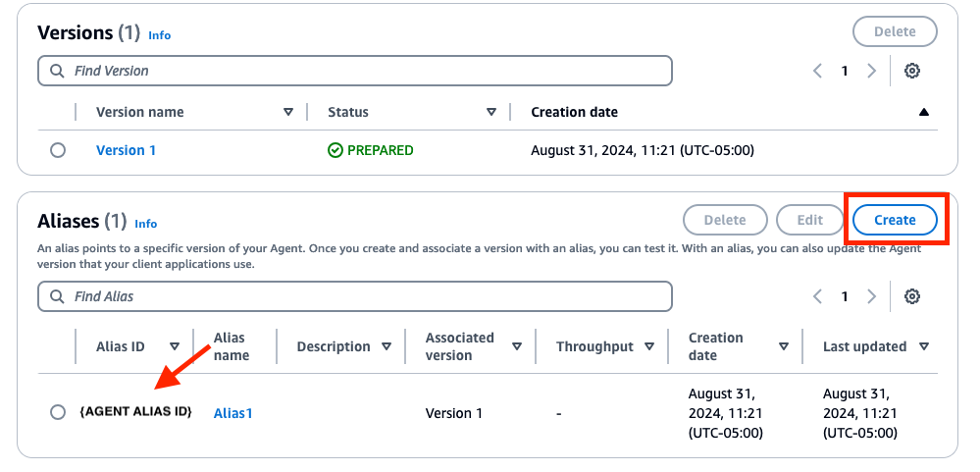Sort by Alias ID column arrow
This screenshot has width=980, height=472.
click(x=175, y=346)
